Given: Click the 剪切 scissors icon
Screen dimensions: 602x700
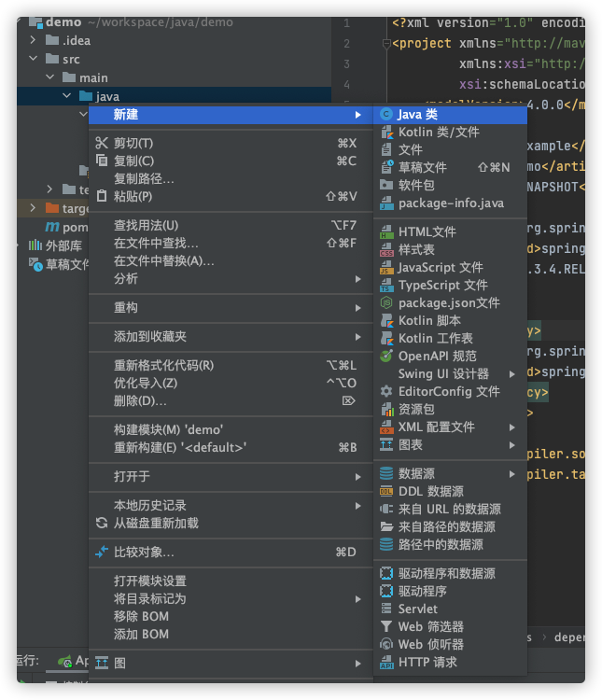Looking at the screenshot, I should [x=102, y=143].
